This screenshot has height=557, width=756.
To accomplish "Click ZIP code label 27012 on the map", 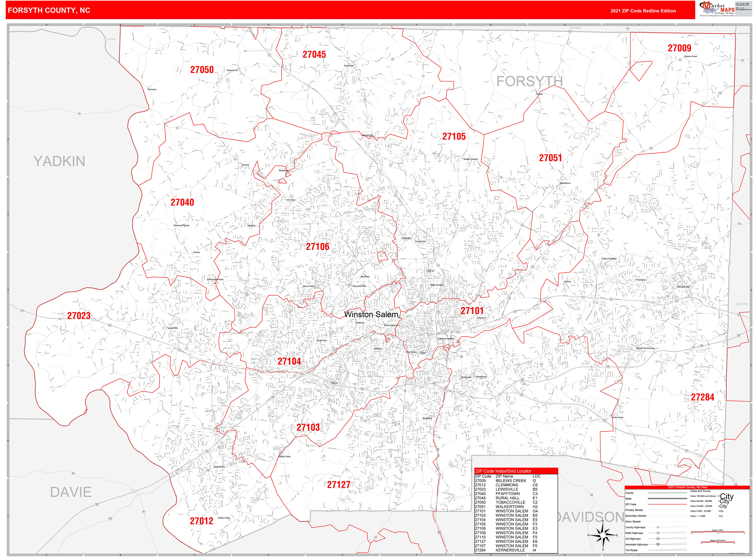I will pos(201,521).
